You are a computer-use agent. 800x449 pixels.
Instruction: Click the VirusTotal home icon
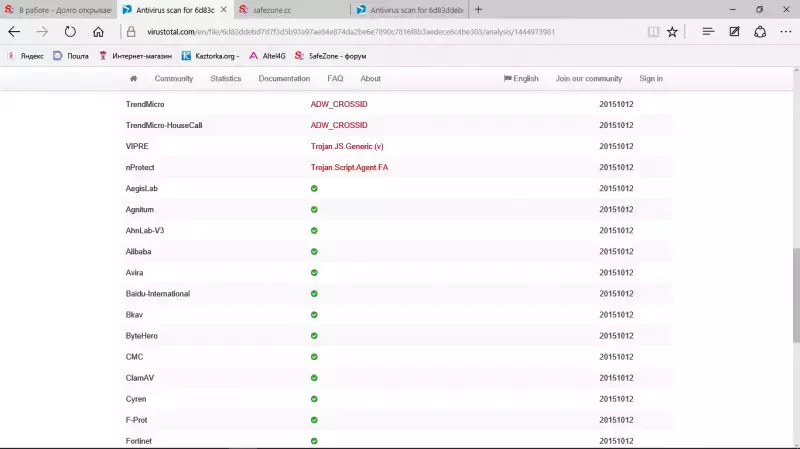tap(133, 79)
